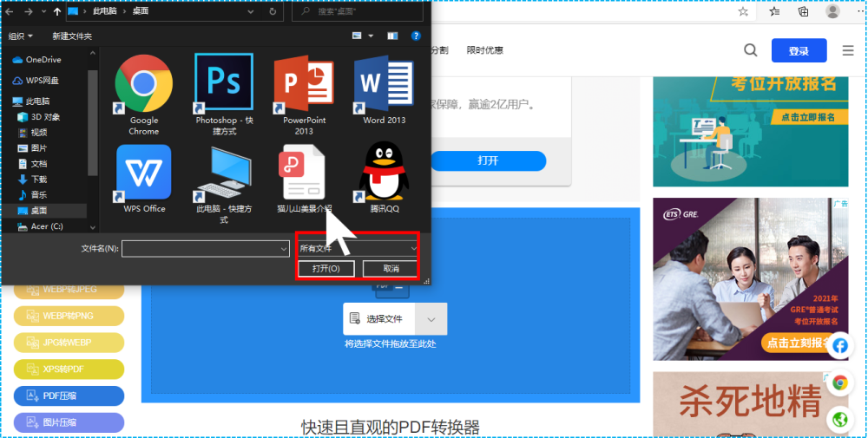Open file dialog help icon

pyautogui.click(x=416, y=36)
